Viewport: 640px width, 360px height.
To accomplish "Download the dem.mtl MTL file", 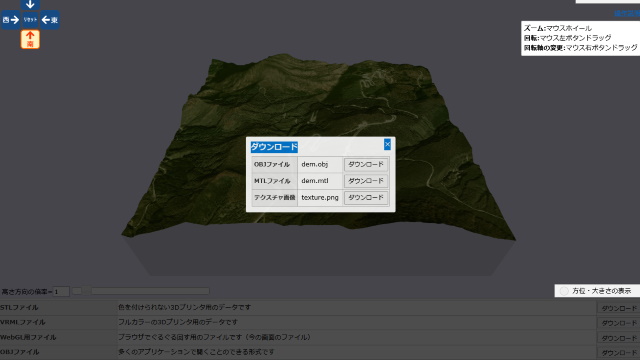I will pyautogui.click(x=366, y=181).
